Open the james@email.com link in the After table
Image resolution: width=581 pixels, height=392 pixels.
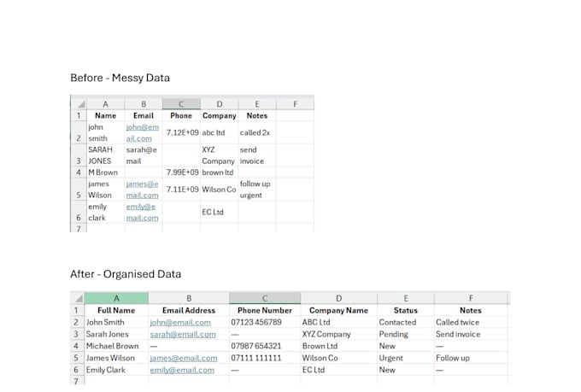[x=184, y=358]
